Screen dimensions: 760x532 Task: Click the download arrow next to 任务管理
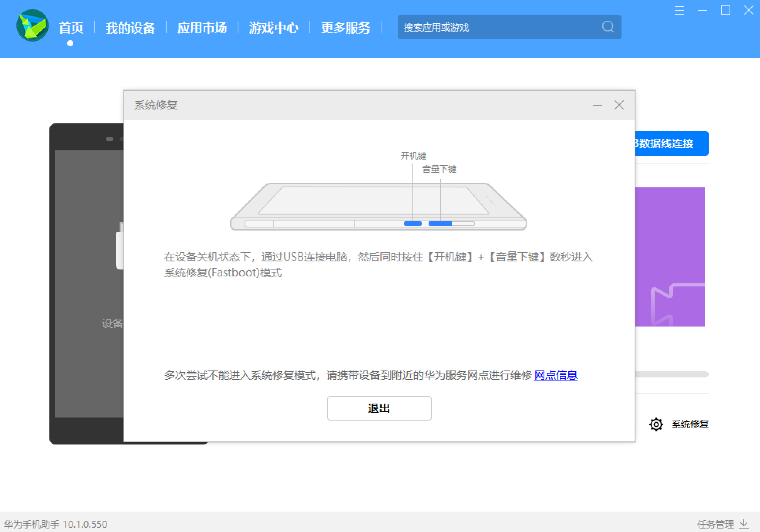pos(744,524)
